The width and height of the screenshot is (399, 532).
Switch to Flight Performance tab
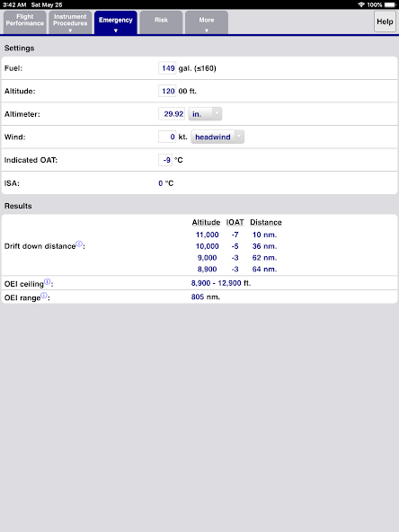click(25, 22)
